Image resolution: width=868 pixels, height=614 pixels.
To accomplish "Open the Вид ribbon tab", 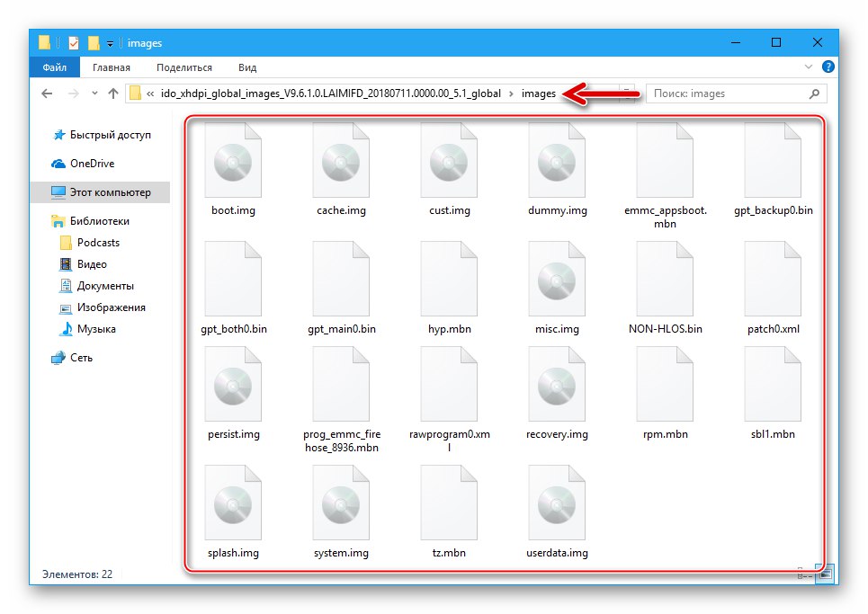I will click(247, 67).
